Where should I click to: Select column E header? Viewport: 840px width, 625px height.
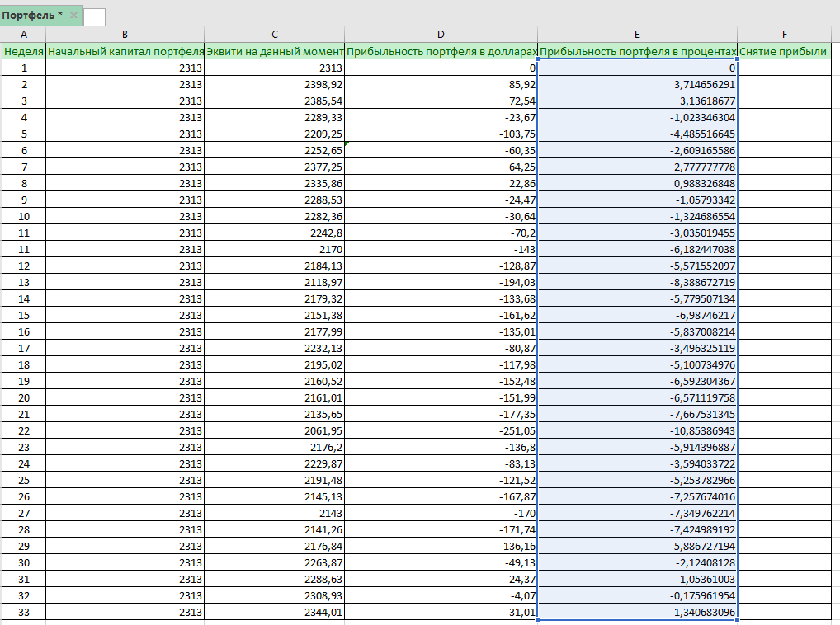point(637,34)
